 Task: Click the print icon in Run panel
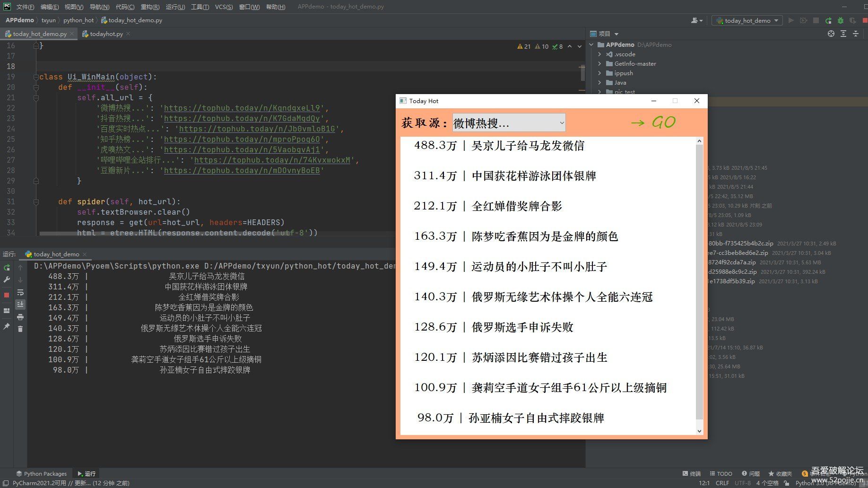coord(20,317)
